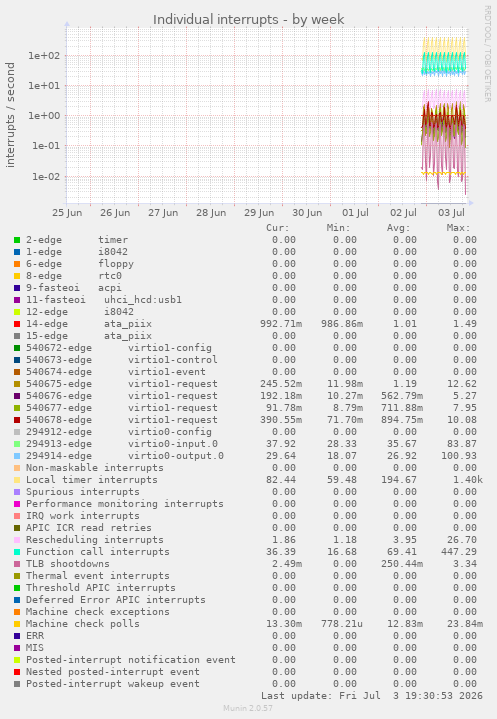
Task: Click the '1.40k' max value
Action: click(x=468, y=480)
